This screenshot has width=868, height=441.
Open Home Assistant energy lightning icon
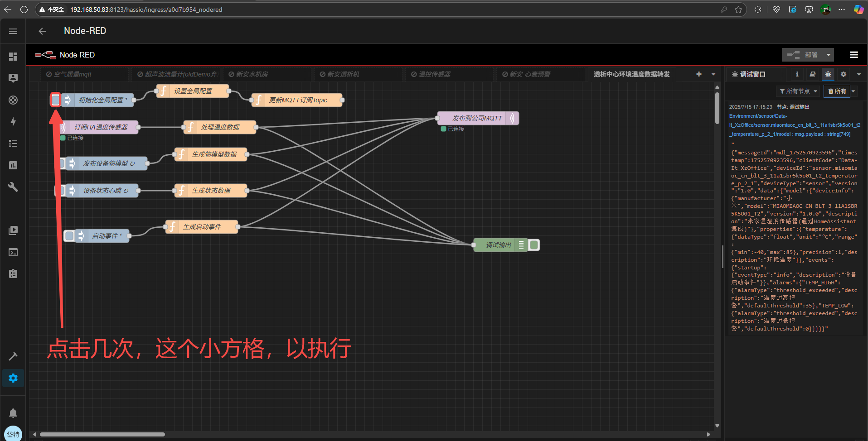tap(13, 122)
